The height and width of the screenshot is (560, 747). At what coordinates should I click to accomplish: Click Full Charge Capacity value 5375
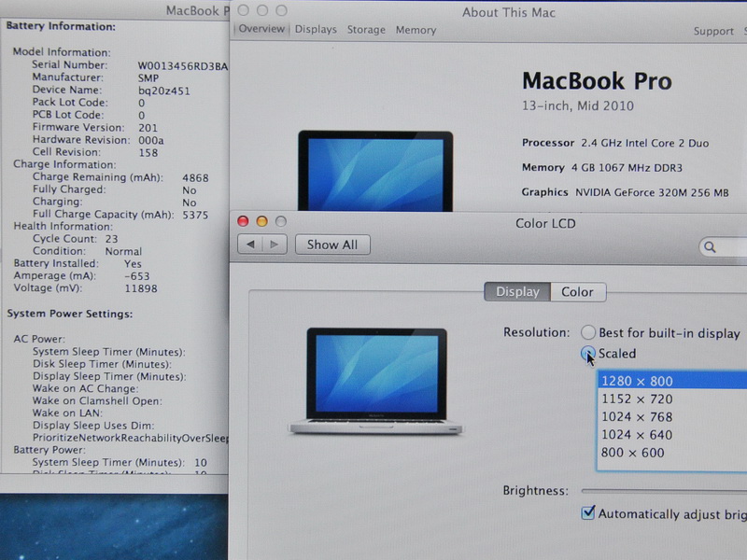pos(195,215)
